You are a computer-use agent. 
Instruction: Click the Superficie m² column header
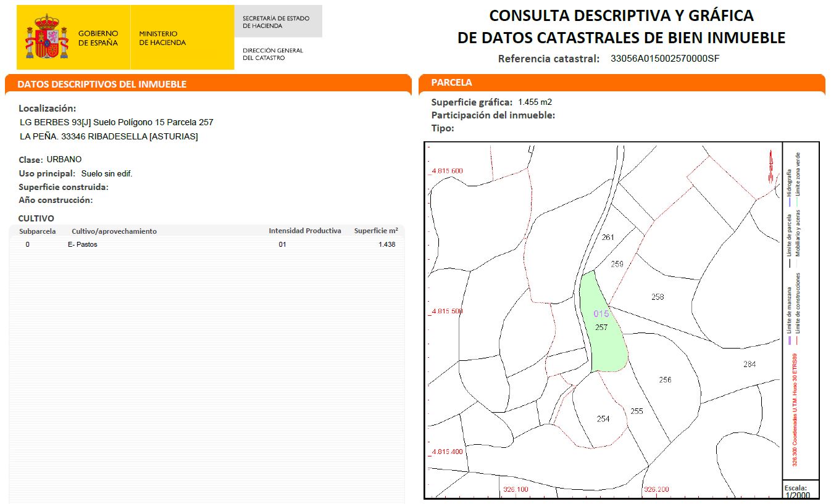coord(376,231)
